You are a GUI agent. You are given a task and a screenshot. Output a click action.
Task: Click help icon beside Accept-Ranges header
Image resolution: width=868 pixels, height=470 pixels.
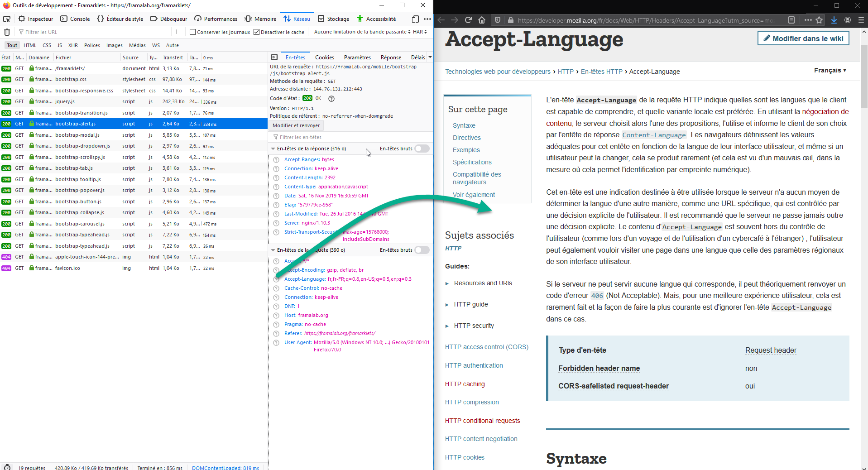[x=276, y=159]
